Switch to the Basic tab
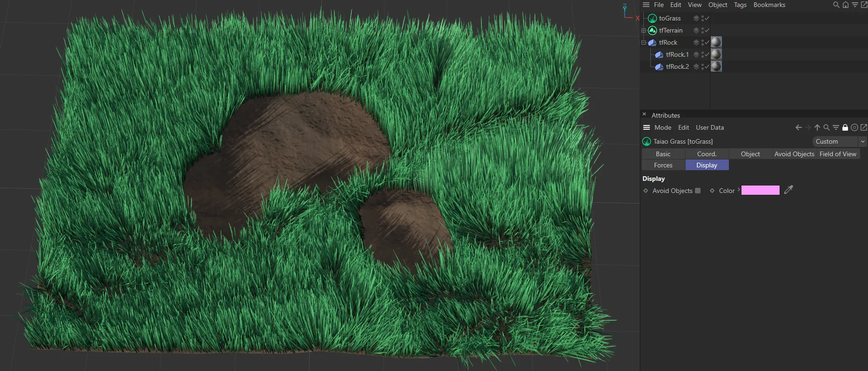 [663, 154]
